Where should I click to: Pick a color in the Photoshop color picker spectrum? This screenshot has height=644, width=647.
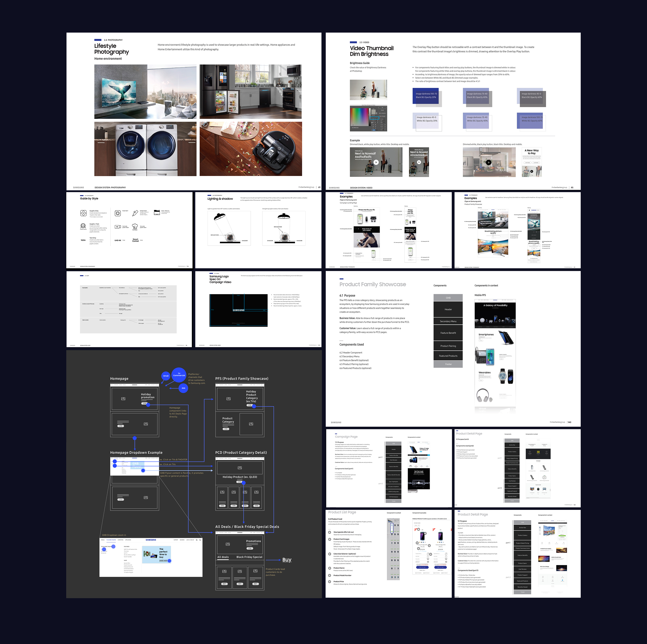[360, 117]
